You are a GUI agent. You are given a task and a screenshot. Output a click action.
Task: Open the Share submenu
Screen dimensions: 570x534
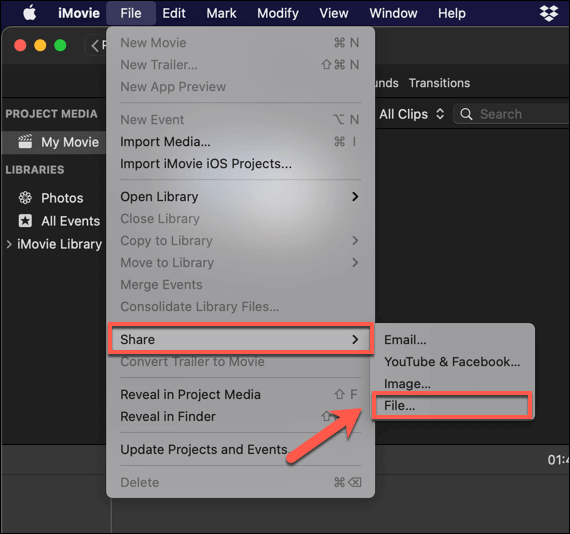pos(241,339)
